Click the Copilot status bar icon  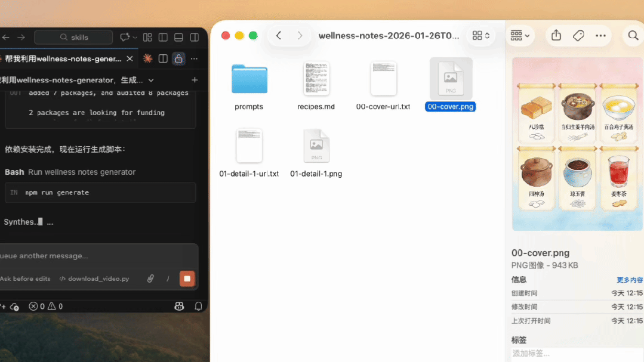(x=179, y=307)
